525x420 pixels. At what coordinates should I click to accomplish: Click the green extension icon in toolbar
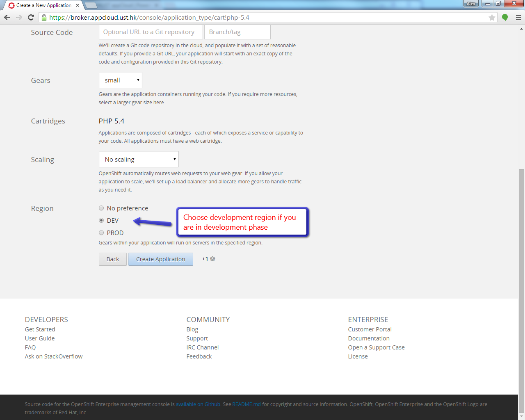point(505,17)
